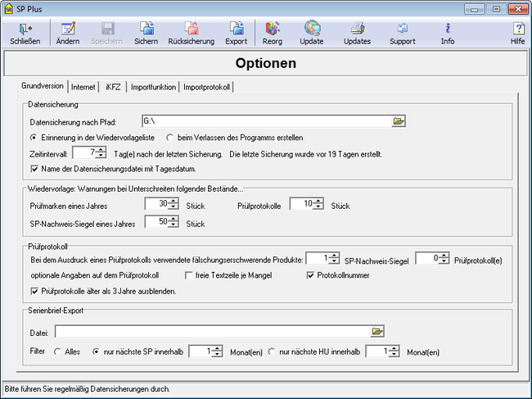Click the Serienbrief Datei input field
The height and width of the screenshot is (399, 532).
point(211,332)
